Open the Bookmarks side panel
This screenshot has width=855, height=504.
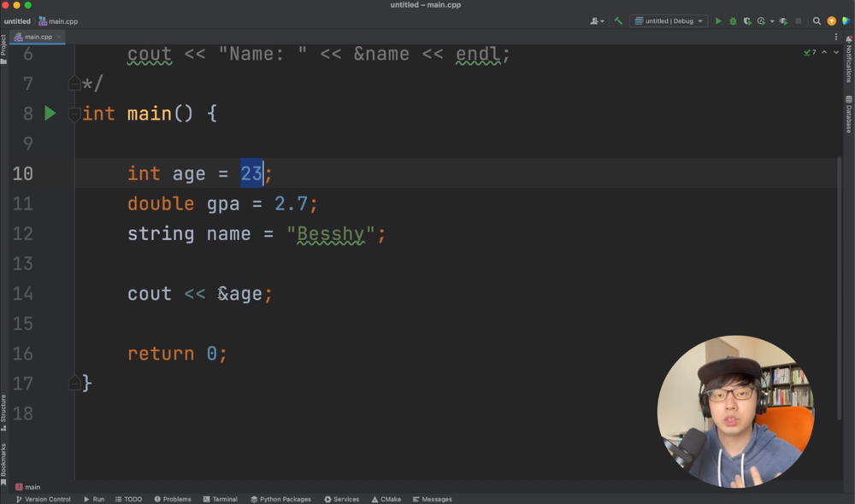pyautogui.click(x=3, y=464)
